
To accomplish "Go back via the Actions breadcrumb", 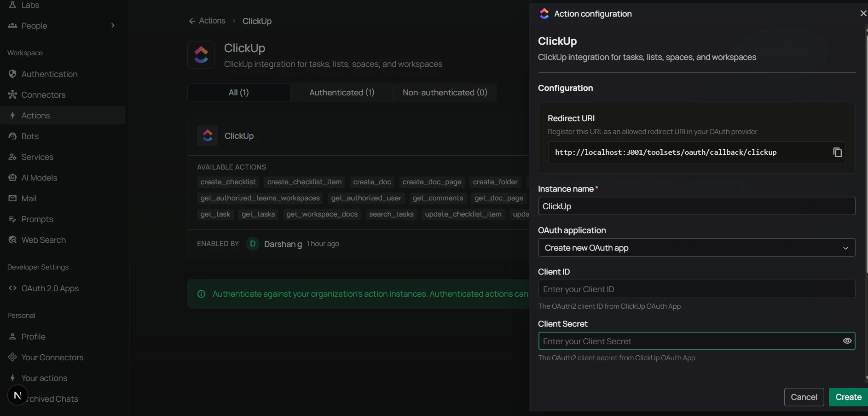I will 206,21.
